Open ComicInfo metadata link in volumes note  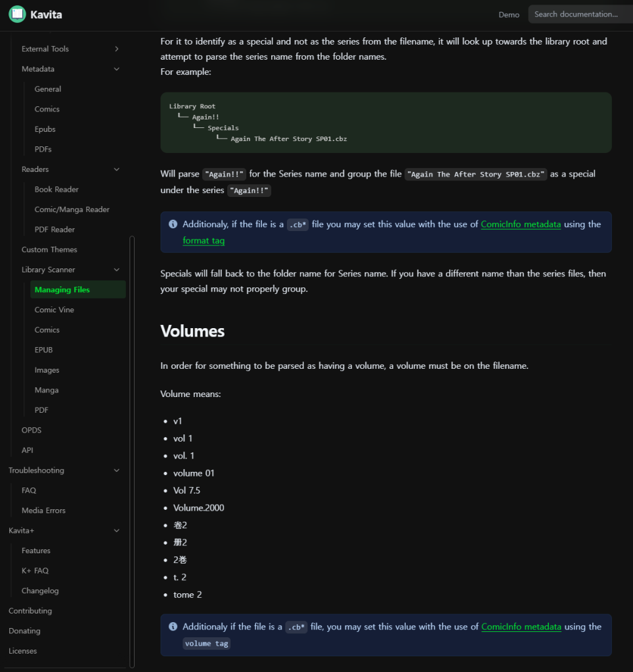[521, 627]
